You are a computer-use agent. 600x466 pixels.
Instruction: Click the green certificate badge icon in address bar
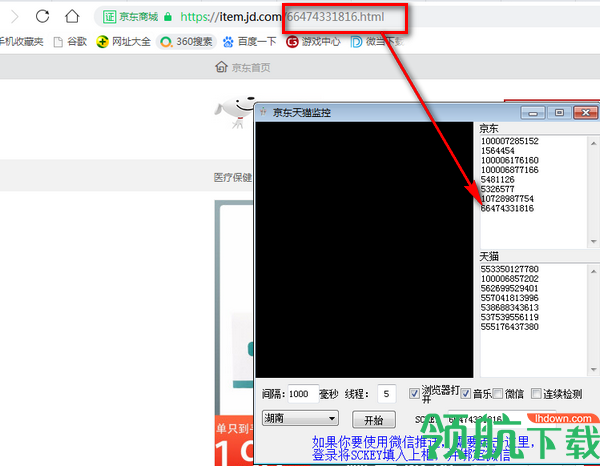(109, 17)
